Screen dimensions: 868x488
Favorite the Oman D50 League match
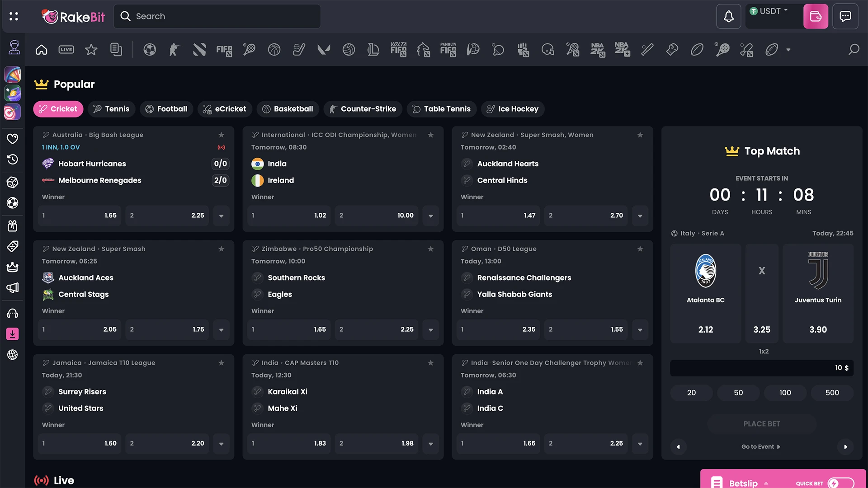640,249
